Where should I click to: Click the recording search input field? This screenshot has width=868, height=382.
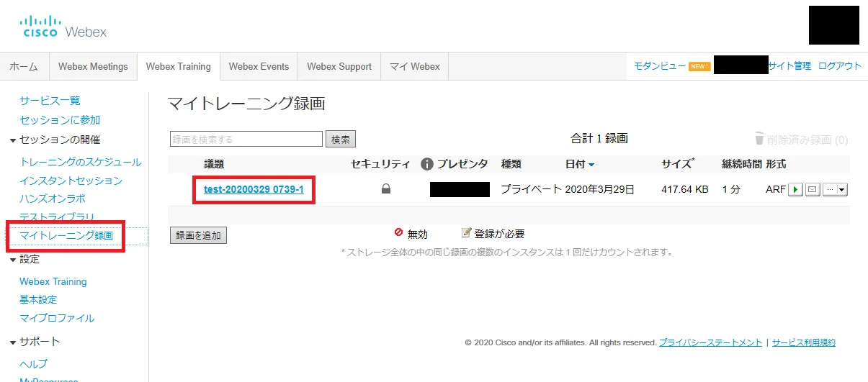246,139
